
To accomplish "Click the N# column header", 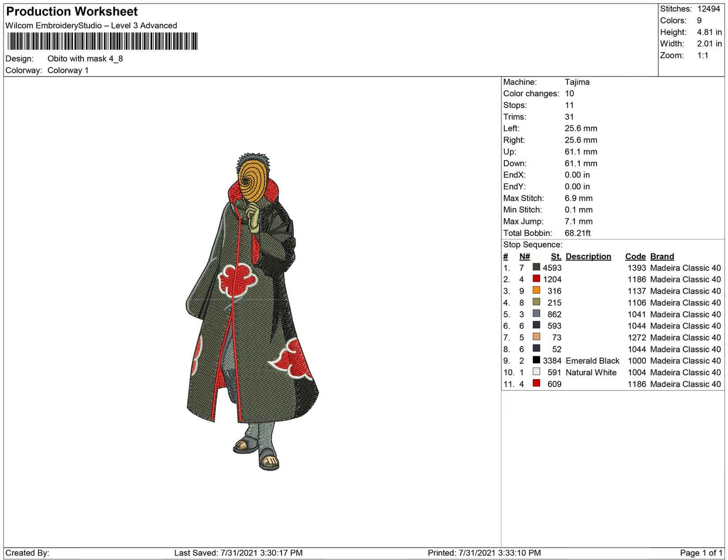I will (524, 256).
